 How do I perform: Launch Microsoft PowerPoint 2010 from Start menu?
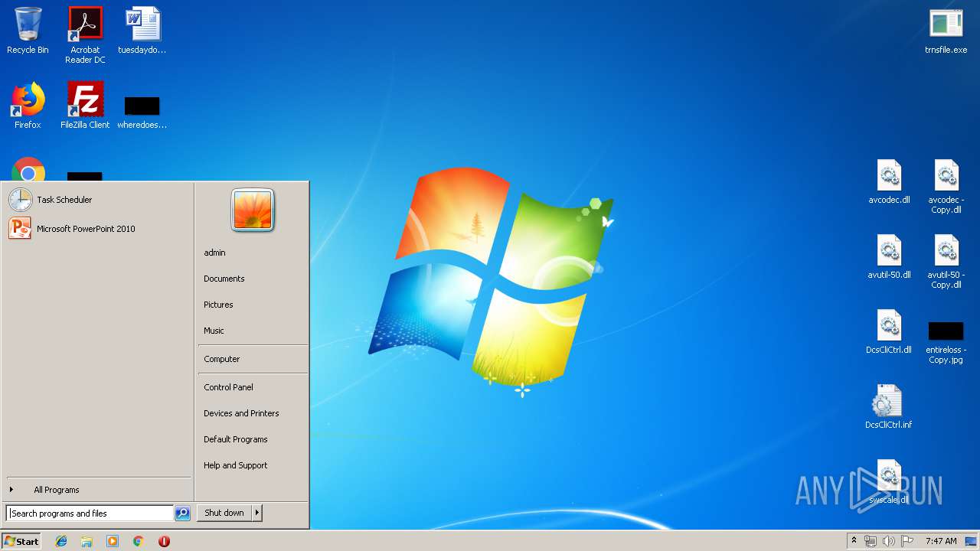point(97,229)
